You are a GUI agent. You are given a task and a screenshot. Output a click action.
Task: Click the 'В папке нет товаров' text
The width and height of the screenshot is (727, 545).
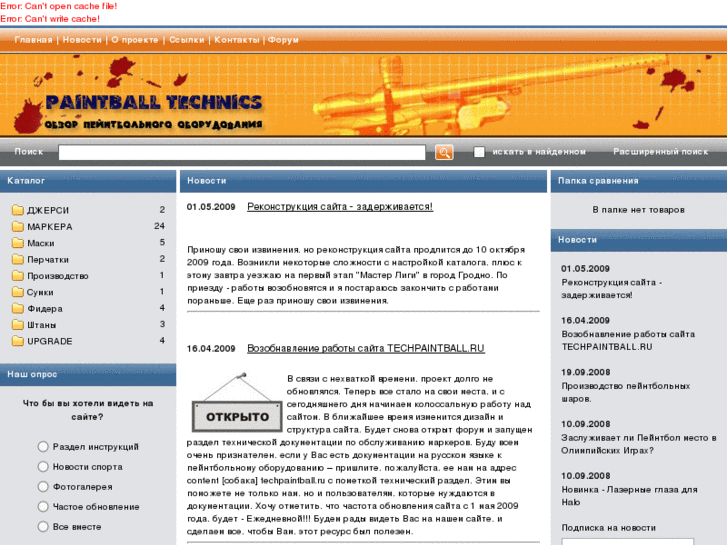point(638,210)
